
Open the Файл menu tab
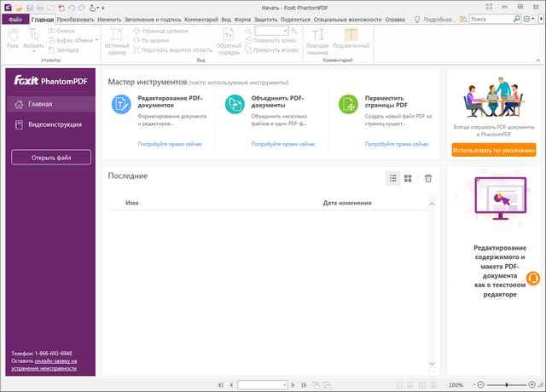pos(15,18)
